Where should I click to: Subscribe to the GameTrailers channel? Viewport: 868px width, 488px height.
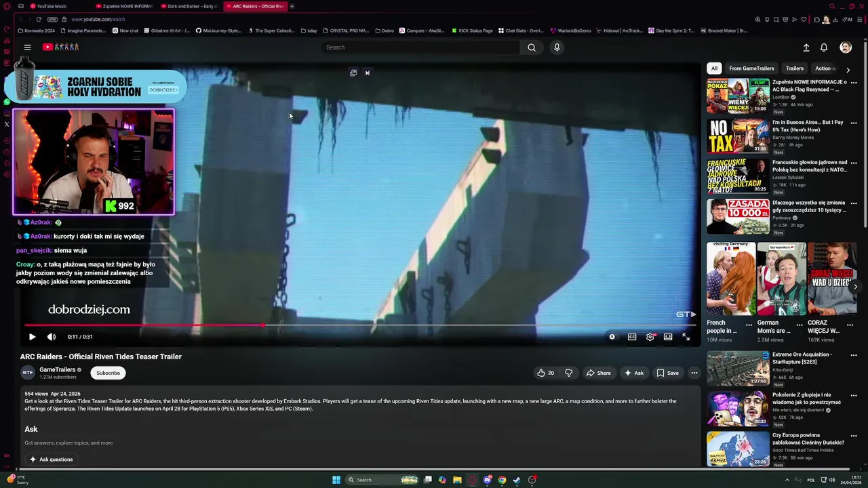108,373
